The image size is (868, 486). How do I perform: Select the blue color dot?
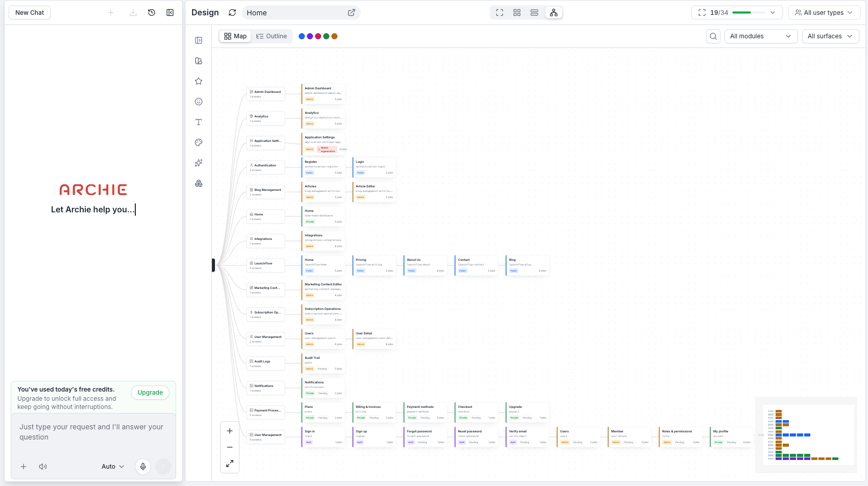point(302,36)
